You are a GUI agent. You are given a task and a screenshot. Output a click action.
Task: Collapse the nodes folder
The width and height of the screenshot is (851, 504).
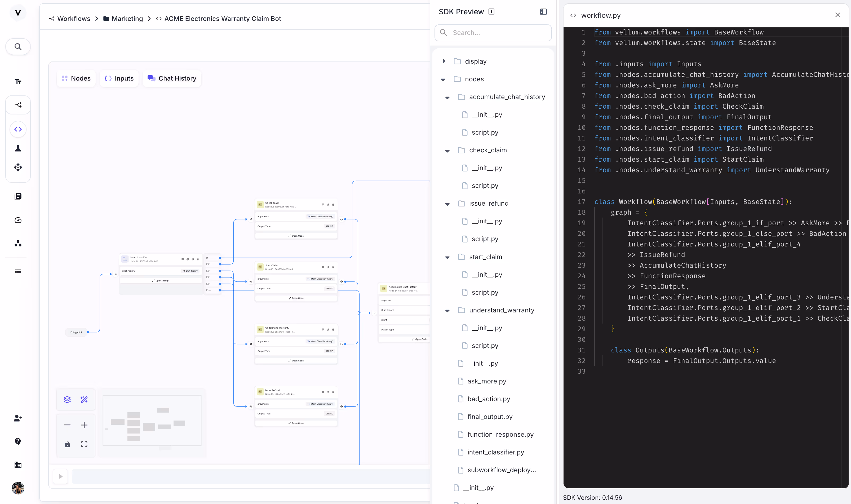(443, 79)
